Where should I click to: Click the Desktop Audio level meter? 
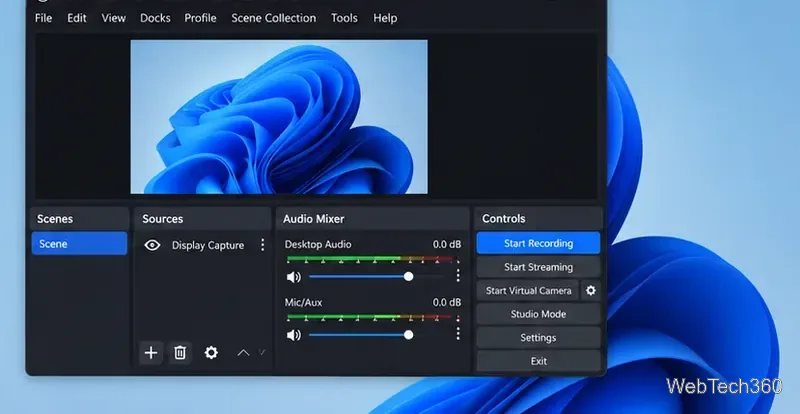pos(371,259)
